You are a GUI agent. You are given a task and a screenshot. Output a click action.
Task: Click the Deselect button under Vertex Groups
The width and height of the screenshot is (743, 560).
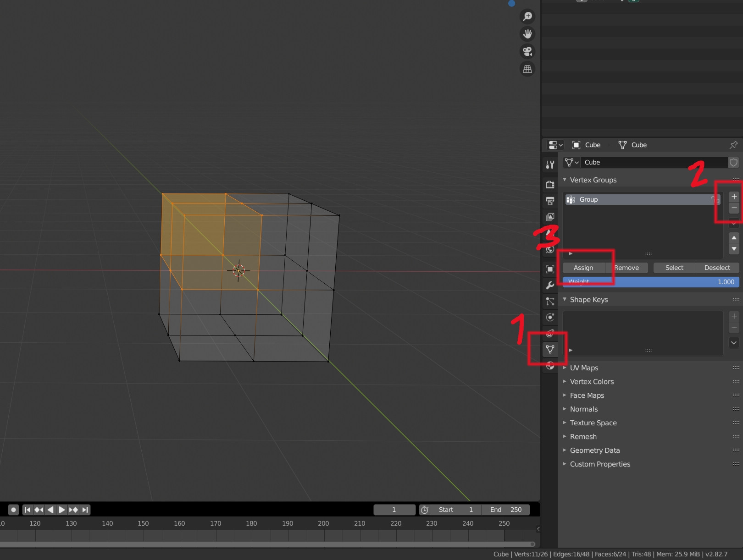[x=717, y=268]
